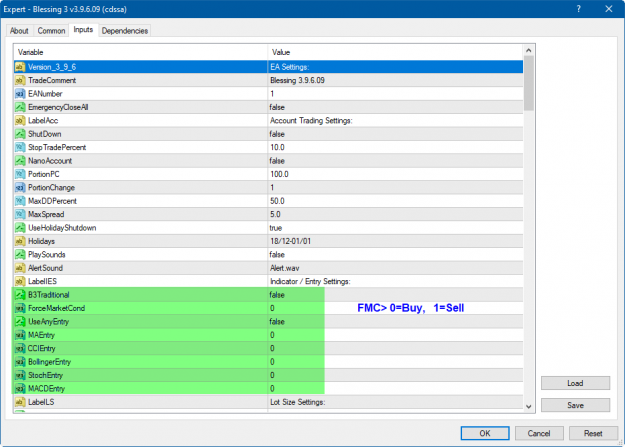Click the TradeComment value Blessing 3.9.6.09

click(297, 80)
